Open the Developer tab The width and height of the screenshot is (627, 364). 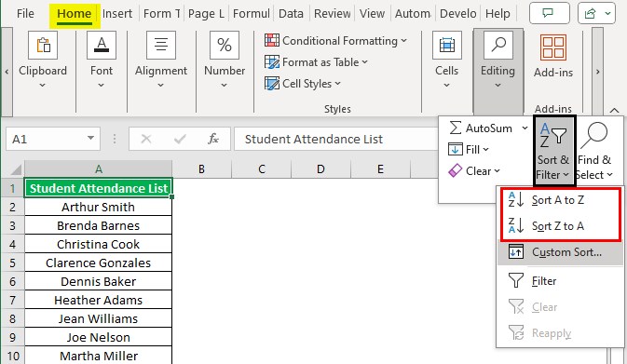(457, 14)
